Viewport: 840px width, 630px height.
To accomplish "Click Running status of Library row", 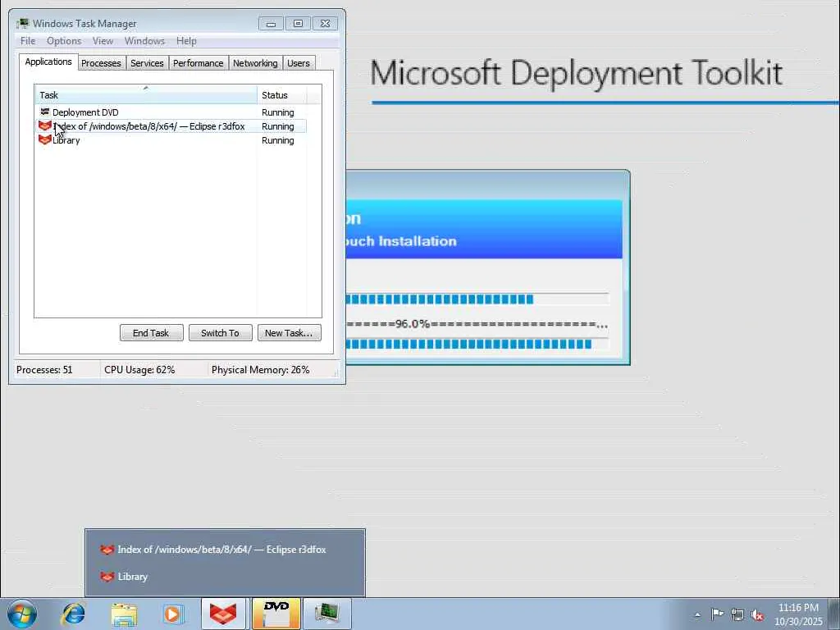I will click(x=277, y=140).
